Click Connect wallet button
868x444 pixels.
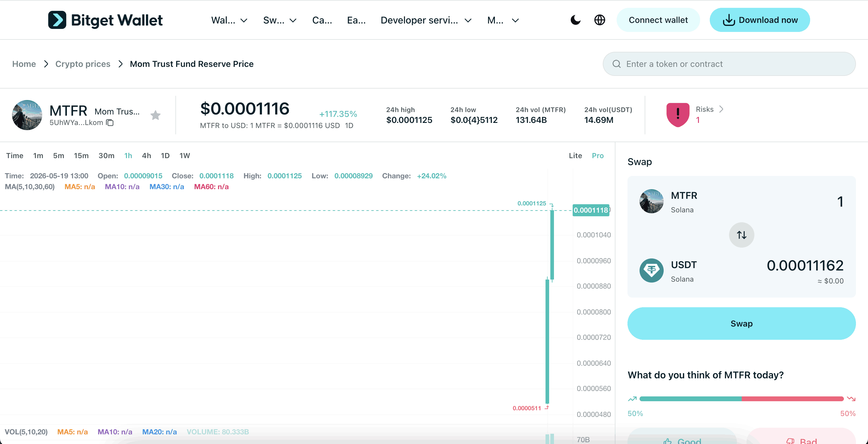[658, 20]
